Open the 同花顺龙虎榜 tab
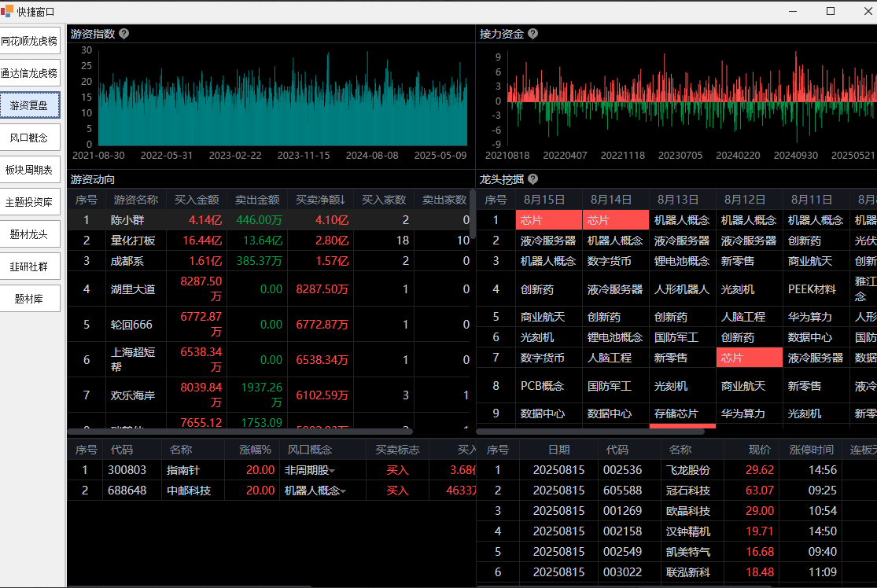This screenshot has height=588, width=877. coord(30,41)
